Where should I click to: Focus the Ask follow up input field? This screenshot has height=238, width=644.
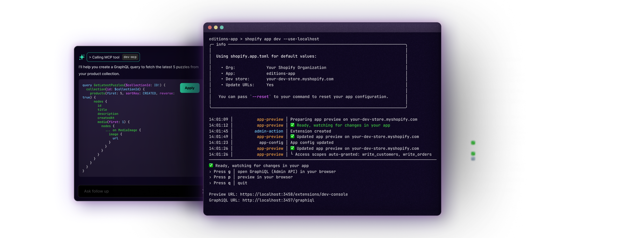point(141,191)
